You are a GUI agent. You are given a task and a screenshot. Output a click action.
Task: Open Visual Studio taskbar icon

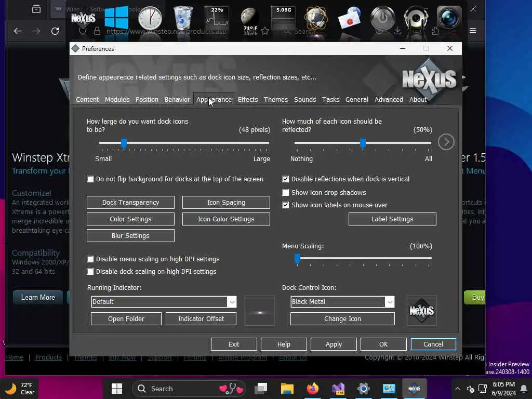click(x=338, y=389)
